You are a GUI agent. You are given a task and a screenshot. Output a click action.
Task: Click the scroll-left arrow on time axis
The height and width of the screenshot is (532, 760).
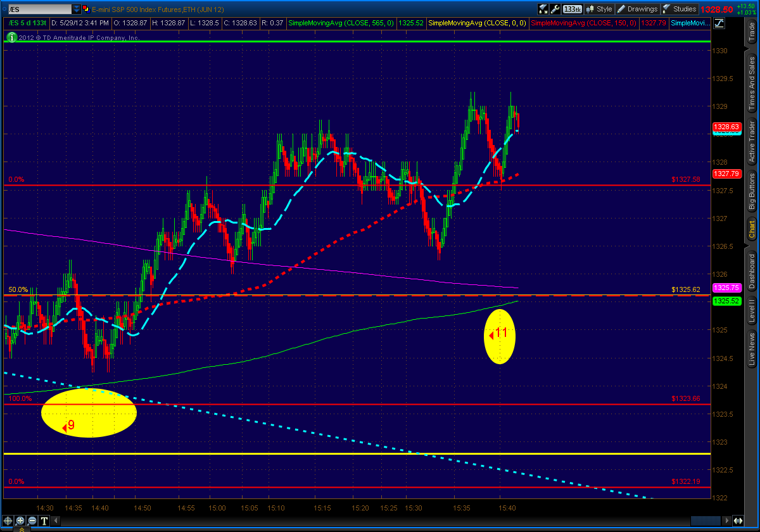point(56,521)
